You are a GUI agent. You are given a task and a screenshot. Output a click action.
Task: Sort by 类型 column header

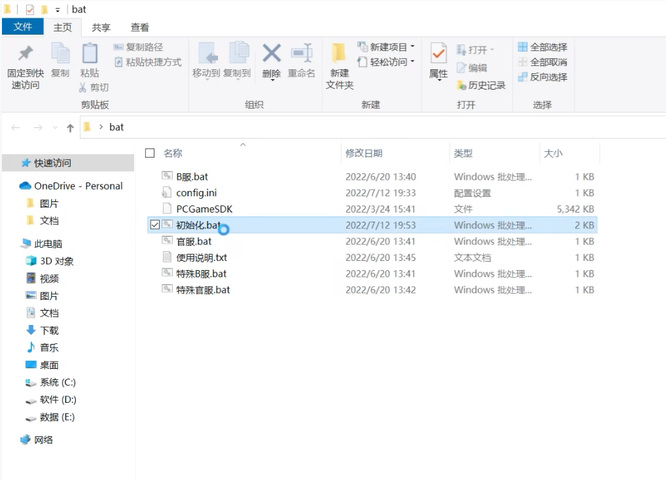pos(463,153)
